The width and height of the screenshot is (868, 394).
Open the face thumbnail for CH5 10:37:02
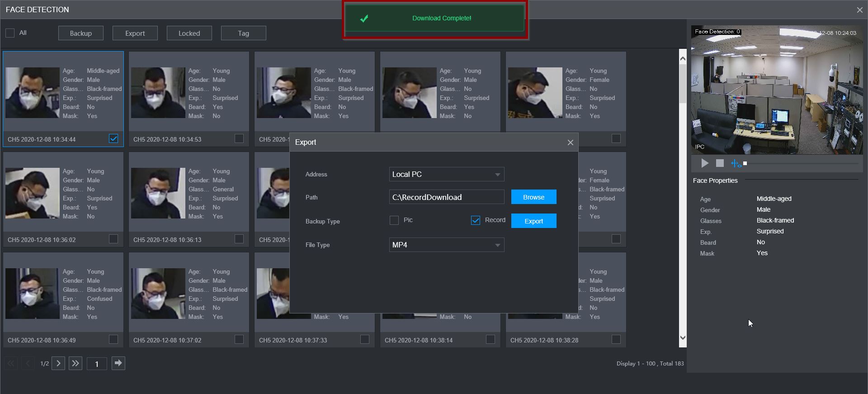pos(158,294)
